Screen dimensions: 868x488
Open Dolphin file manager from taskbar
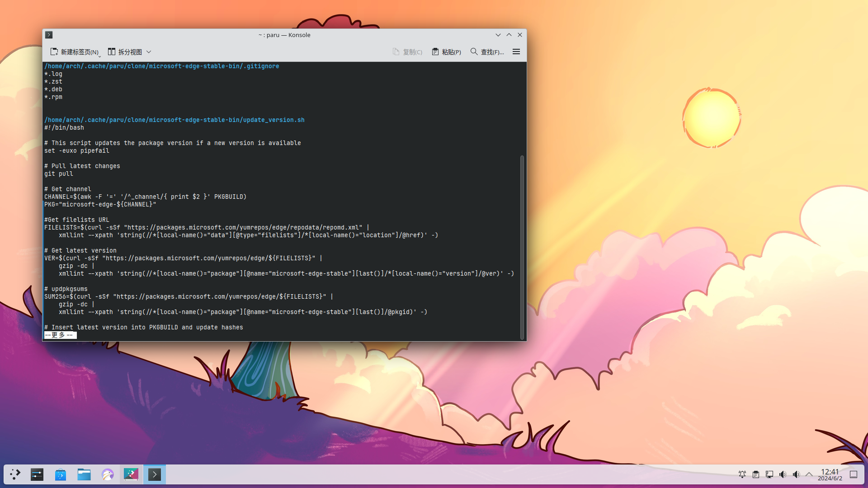tap(84, 474)
